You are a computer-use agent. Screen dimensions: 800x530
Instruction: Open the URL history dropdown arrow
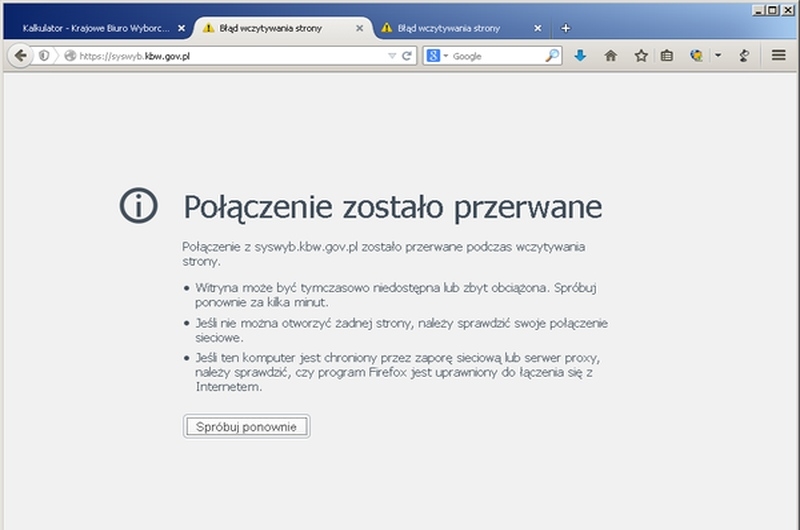[392, 56]
